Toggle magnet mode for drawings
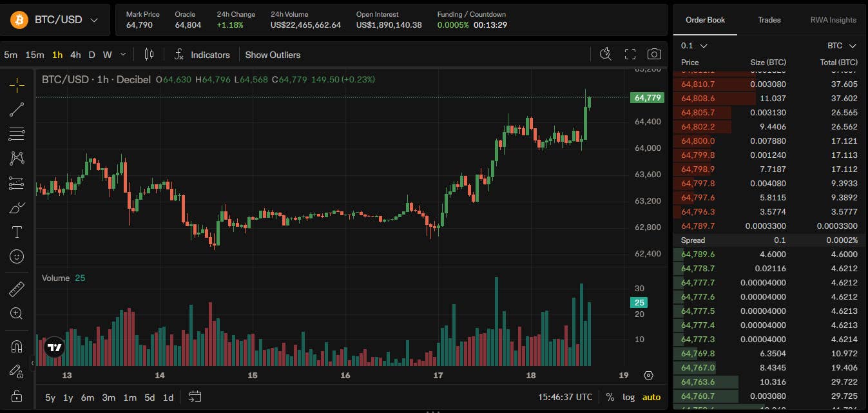868x413 pixels. 17,347
